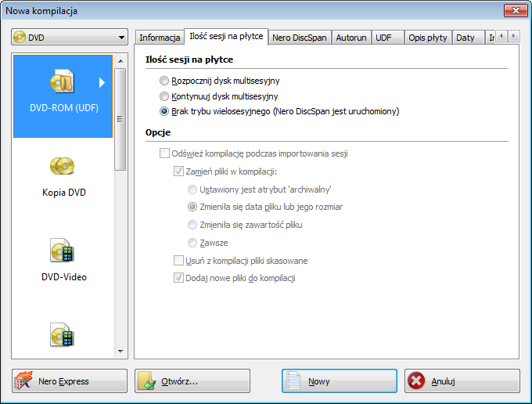Click the Nowa kompilacja window title

tap(41, 11)
